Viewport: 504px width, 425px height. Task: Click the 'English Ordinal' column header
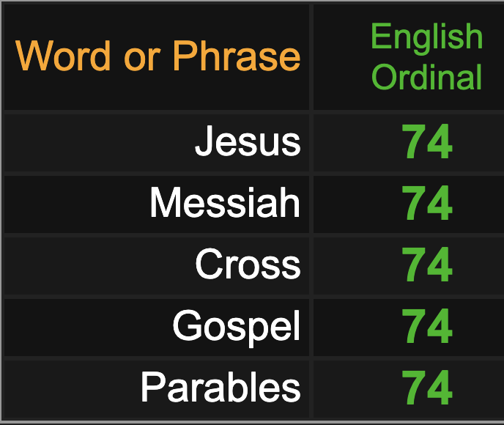click(x=426, y=56)
